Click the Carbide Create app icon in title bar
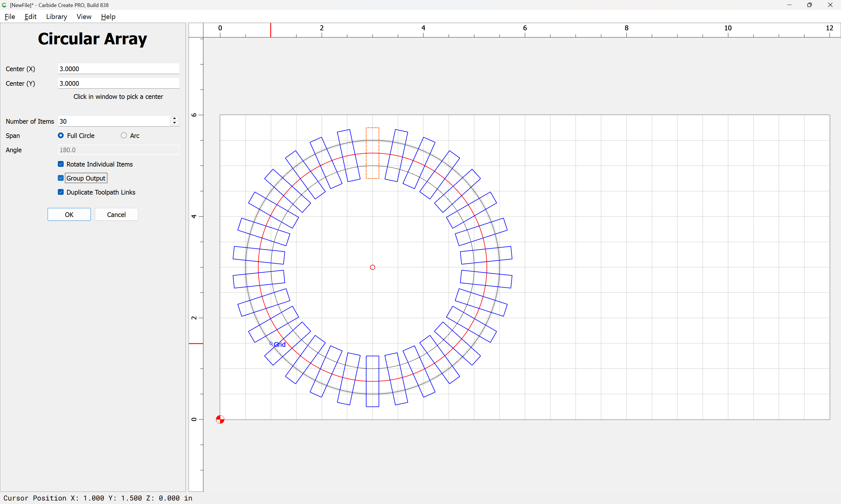 (4, 5)
